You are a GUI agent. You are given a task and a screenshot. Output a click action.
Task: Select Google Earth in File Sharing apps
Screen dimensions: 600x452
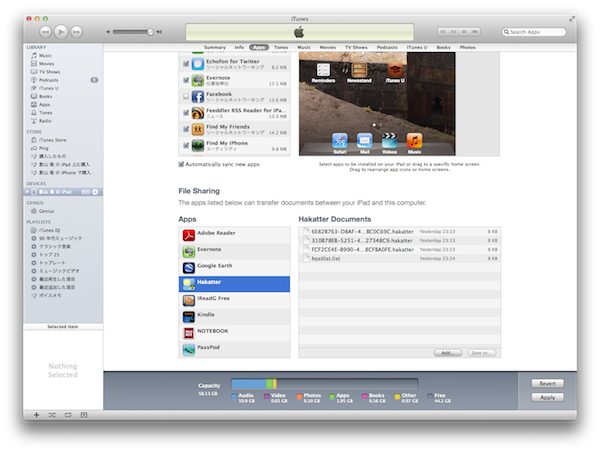(x=234, y=268)
